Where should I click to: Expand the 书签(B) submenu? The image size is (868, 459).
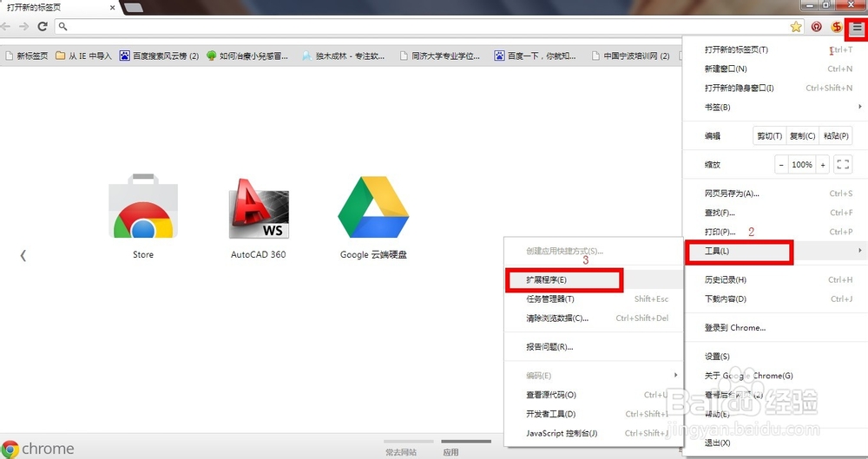tap(775, 107)
